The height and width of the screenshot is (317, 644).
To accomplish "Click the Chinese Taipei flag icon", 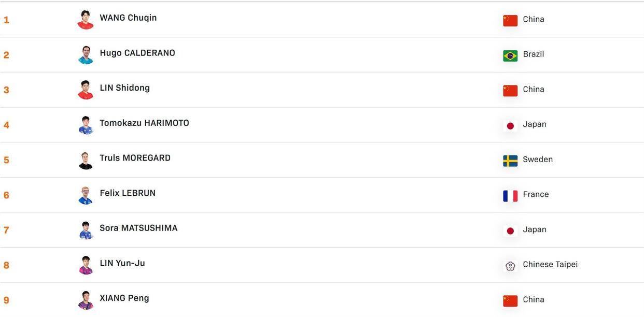I will click(510, 266).
